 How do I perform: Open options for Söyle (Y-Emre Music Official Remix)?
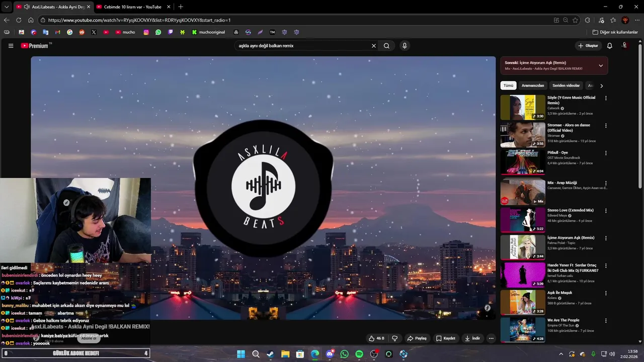pos(606,98)
